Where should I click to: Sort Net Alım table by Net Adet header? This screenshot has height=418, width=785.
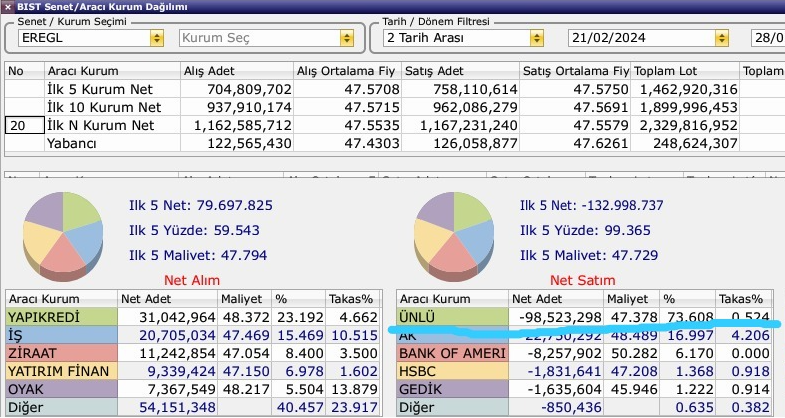click(x=168, y=299)
